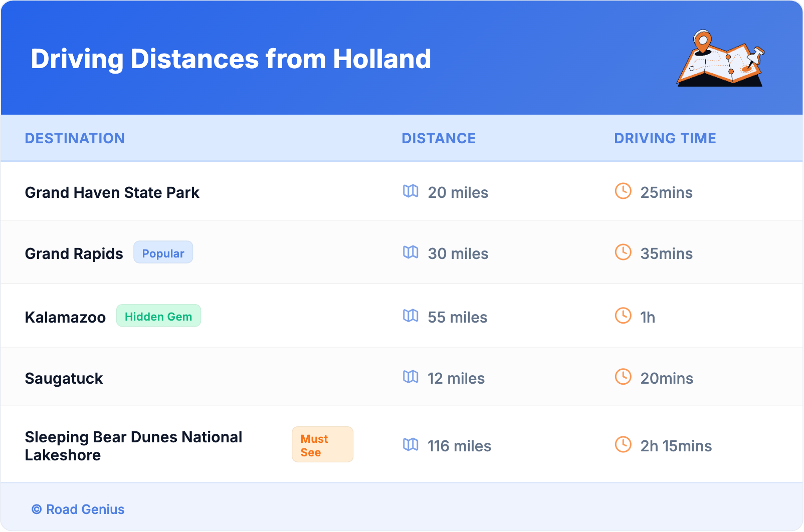This screenshot has height=532, width=804.
Task: Click the map icon beside 20 miles
Action: (x=411, y=191)
